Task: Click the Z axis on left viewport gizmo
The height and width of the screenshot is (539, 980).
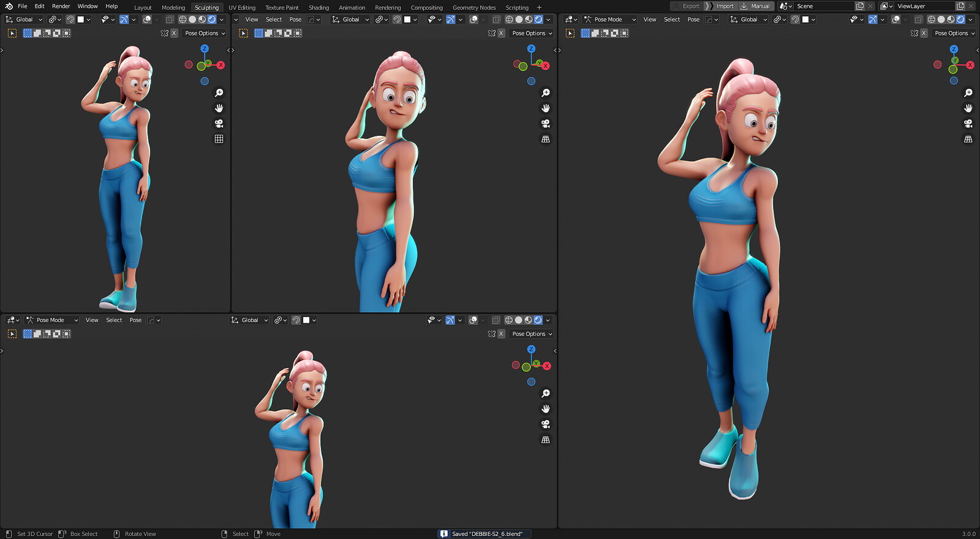Action: pyautogui.click(x=205, y=49)
